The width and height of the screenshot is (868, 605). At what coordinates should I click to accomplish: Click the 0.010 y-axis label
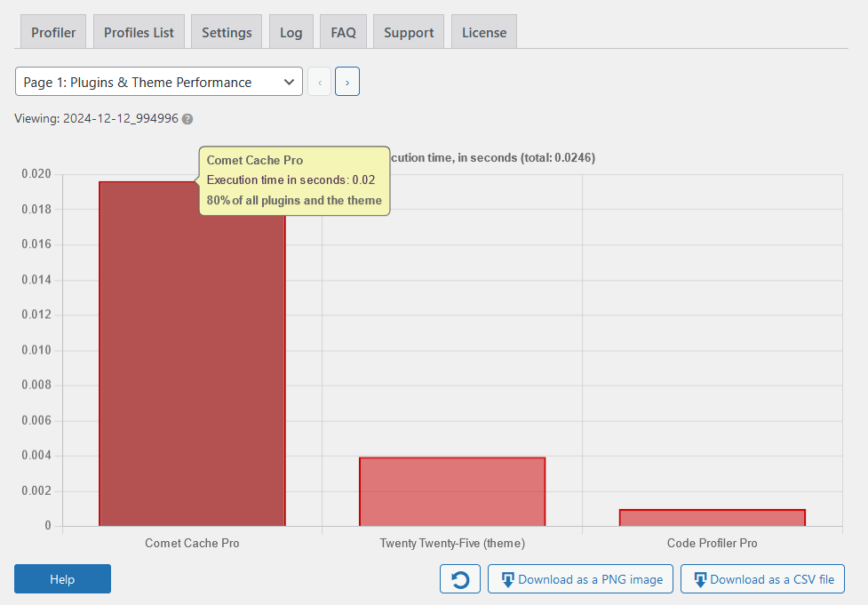36,350
